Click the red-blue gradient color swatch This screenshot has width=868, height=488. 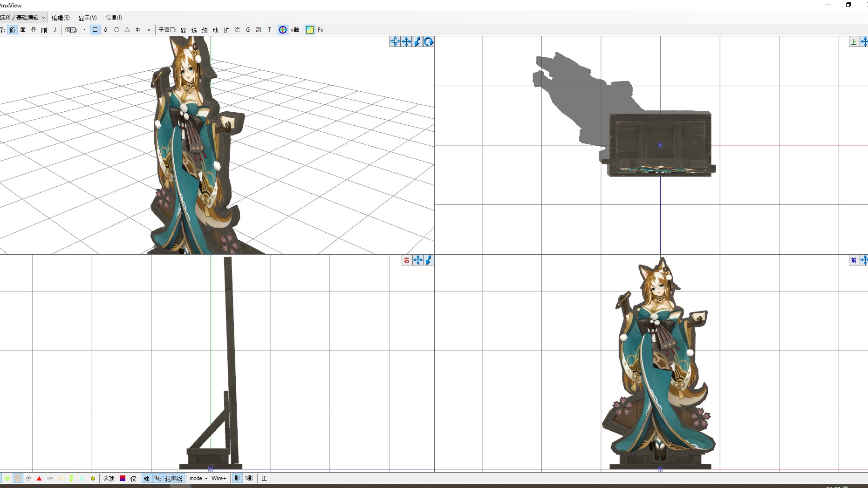[123, 478]
